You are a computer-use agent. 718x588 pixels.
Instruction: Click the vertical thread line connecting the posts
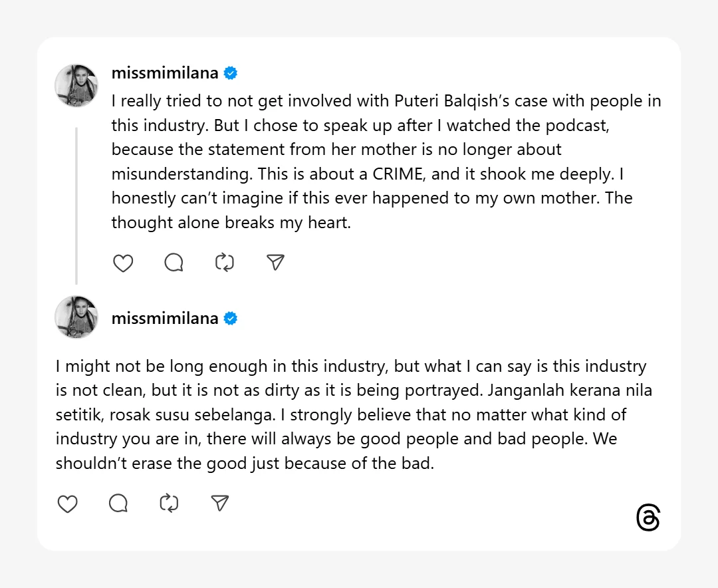point(76,205)
